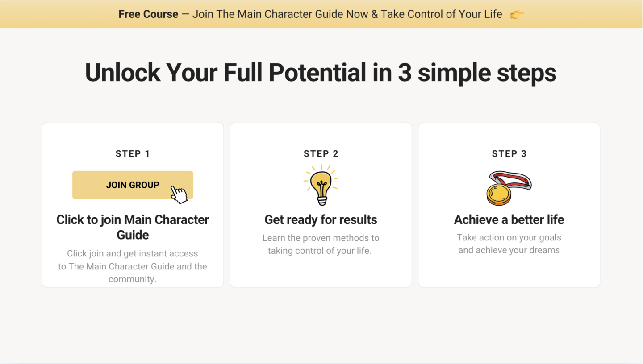Click the 'Get ready for results' heading
643x364 pixels.
[321, 219]
